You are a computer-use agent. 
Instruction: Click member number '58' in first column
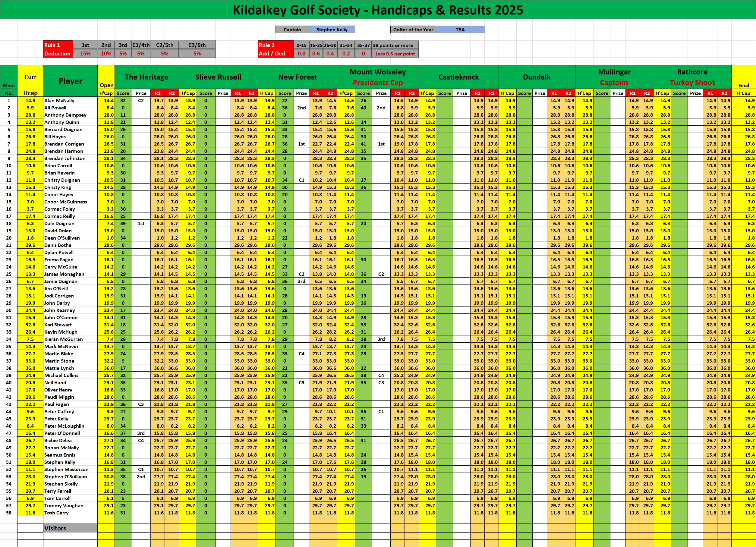tap(9, 513)
